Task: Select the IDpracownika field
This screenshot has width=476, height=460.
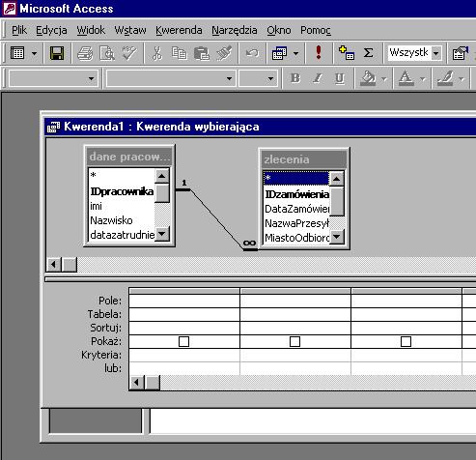Action: (x=122, y=191)
